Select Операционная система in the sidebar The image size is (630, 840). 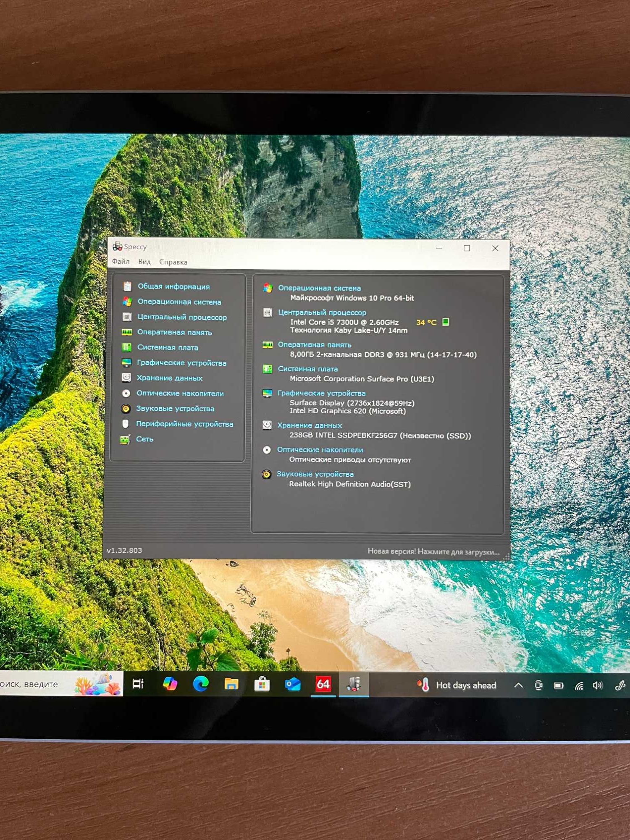coord(179,302)
